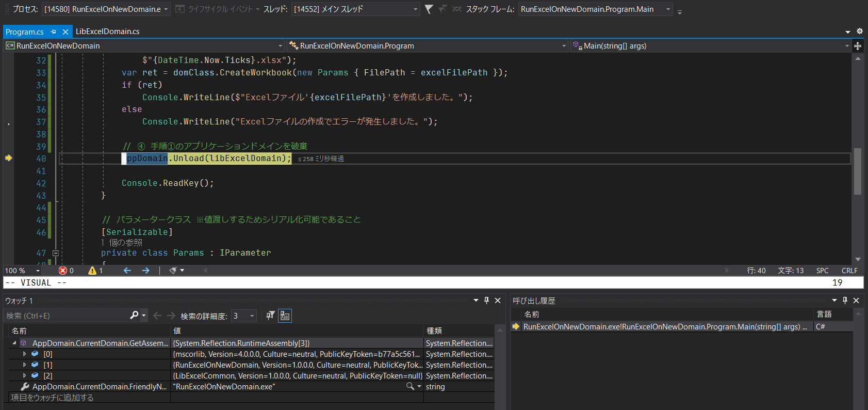Open the RunExcelOnNewDomain project dropdown
Screen dimensions: 868x410
(144, 46)
